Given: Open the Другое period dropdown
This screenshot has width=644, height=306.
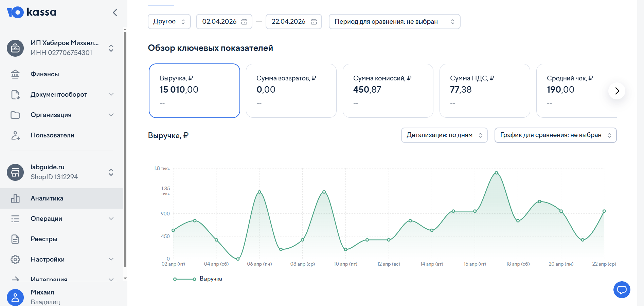Looking at the screenshot, I should pyautogui.click(x=169, y=21).
